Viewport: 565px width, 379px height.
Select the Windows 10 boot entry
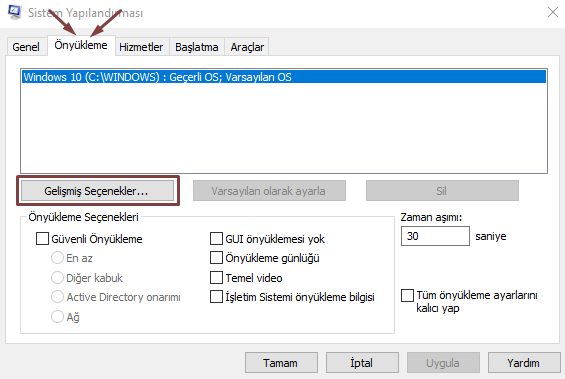coord(284,77)
